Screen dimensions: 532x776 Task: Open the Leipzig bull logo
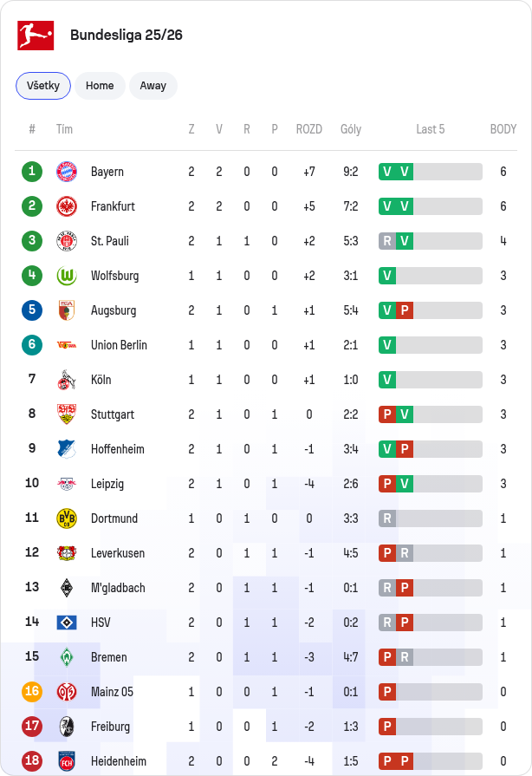click(x=67, y=484)
